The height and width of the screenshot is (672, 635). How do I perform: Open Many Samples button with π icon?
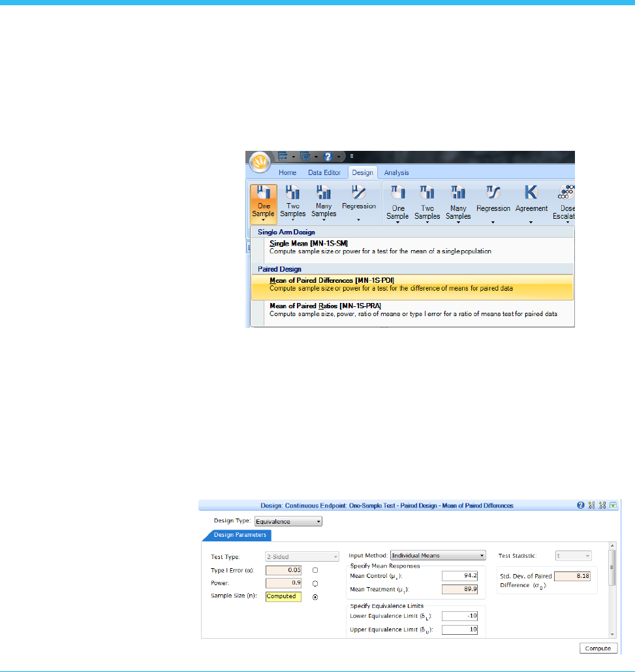coord(458,204)
